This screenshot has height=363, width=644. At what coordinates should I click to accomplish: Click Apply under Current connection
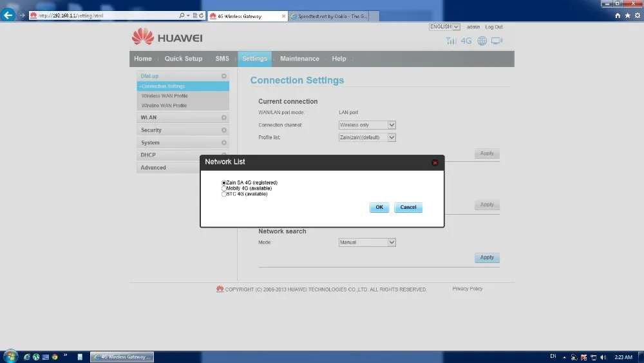click(487, 153)
